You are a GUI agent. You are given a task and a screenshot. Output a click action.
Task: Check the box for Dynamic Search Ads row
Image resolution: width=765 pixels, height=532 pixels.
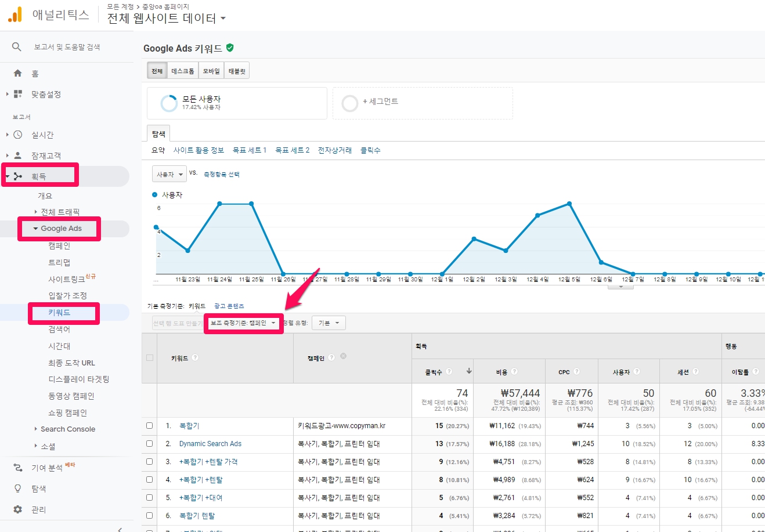tap(149, 444)
